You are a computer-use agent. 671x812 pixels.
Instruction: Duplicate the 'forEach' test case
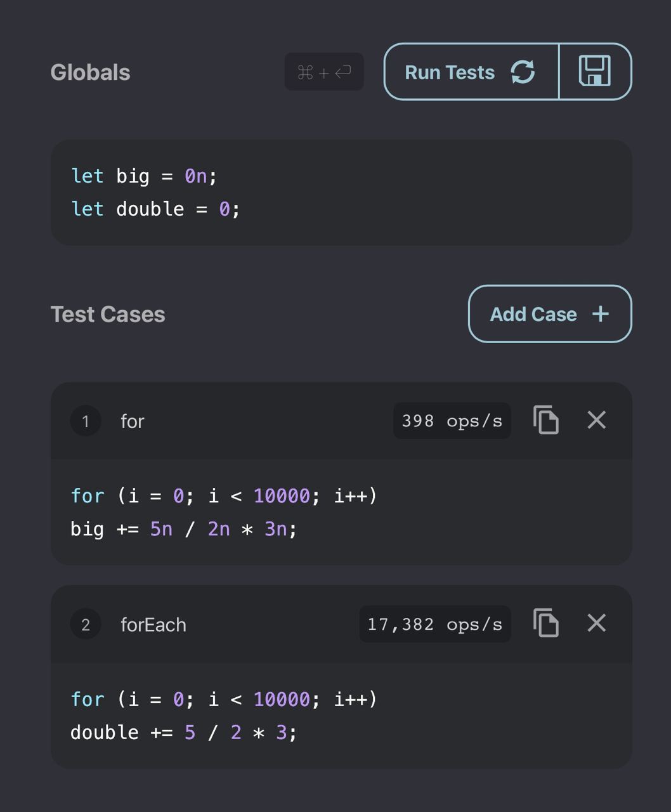coord(546,623)
